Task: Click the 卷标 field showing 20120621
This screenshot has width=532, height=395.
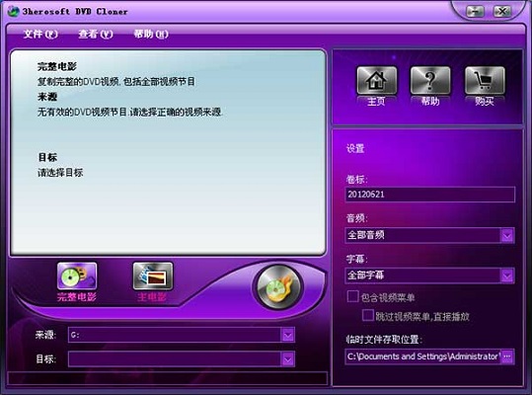Action: click(x=430, y=195)
